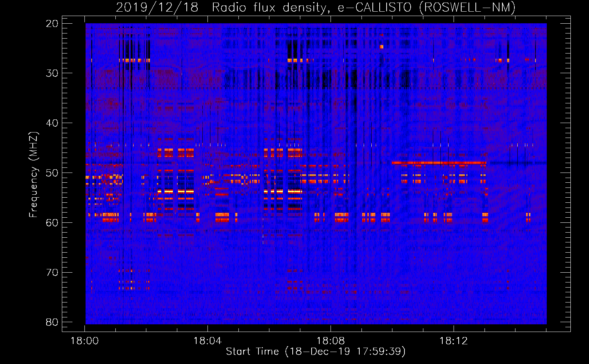This screenshot has height=364, width=589.
Task: Click the 20 MHz frequency tick label
Action: 52,23
